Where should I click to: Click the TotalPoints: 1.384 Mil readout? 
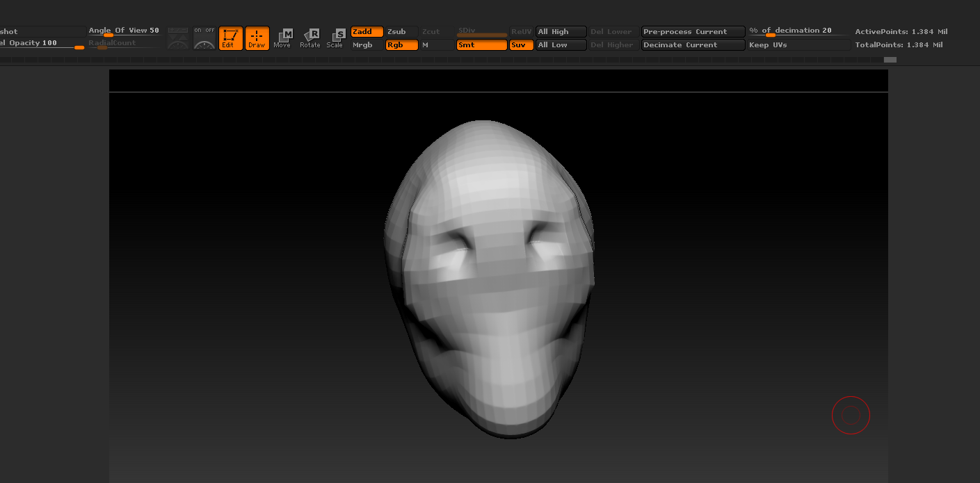pos(899,45)
